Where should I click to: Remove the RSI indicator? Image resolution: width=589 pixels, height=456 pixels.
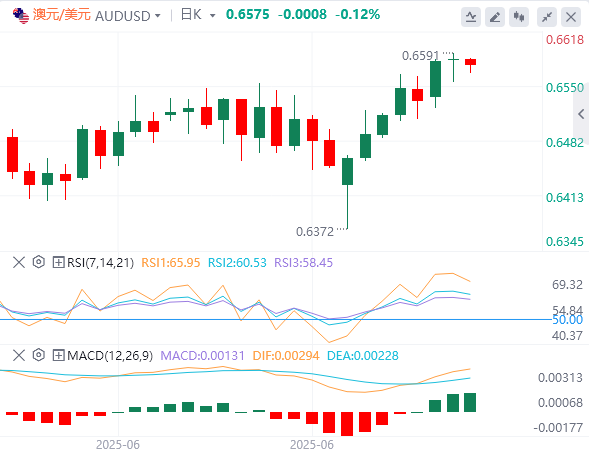click(x=19, y=262)
